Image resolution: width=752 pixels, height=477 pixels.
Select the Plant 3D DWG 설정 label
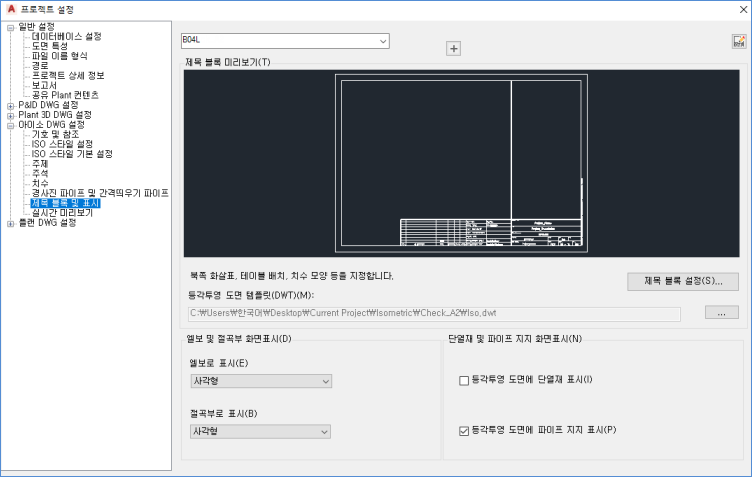pyautogui.click(x=55, y=115)
